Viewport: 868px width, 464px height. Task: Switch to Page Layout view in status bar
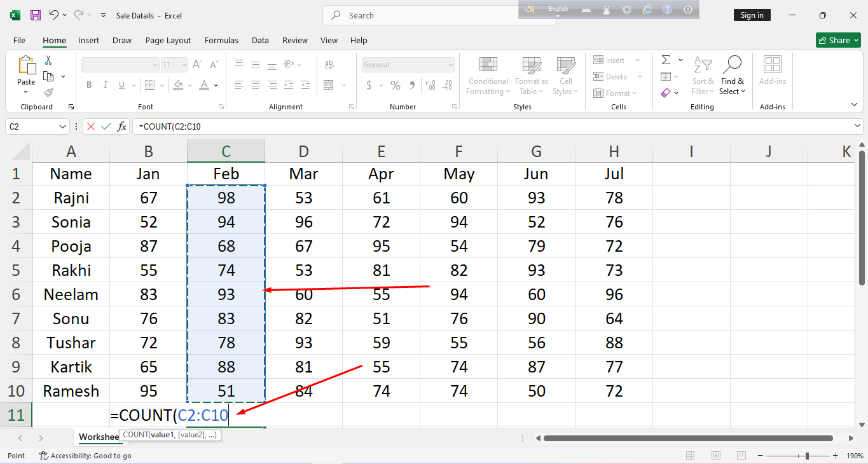(716, 456)
